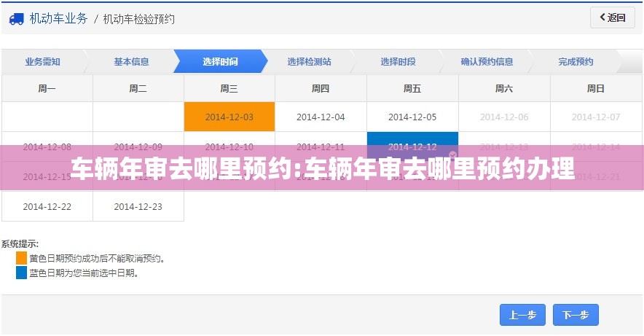The image size is (644, 336).
Task: Click the blue truck icon
Action: point(17,19)
